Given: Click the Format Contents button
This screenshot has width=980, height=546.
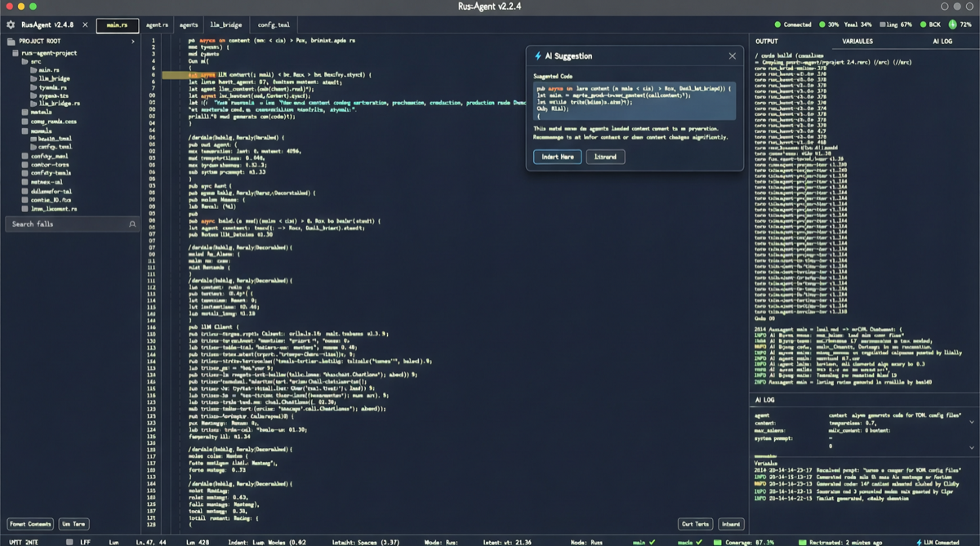Looking at the screenshot, I should pyautogui.click(x=29, y=523).
